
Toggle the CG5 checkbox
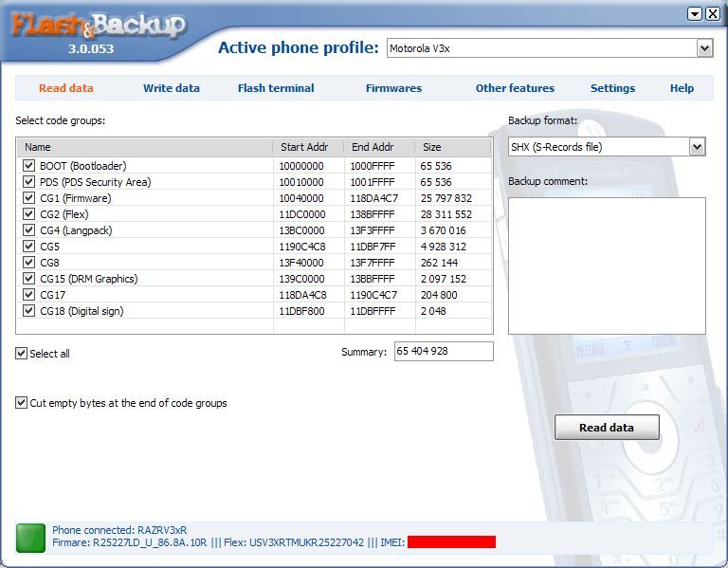pyautogui.click(x=28, y=247)
